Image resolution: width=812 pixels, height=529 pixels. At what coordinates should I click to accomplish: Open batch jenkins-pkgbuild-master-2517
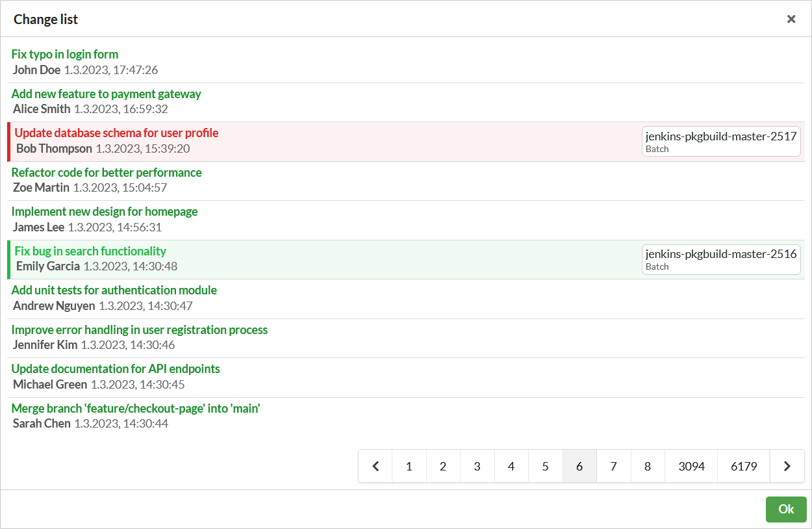pos(721,141)
